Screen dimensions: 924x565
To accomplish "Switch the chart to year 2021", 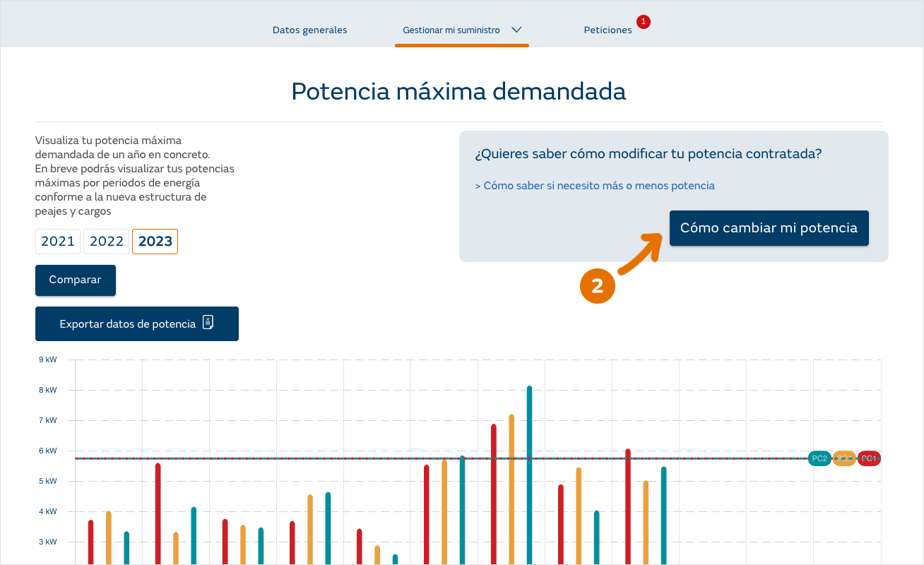I will [x=58, y=242].
